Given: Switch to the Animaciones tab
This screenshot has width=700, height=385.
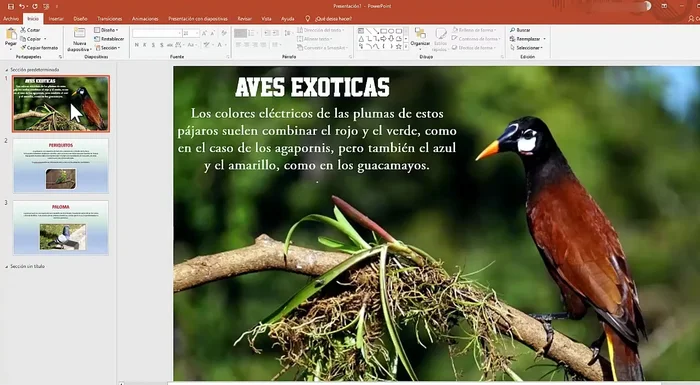Looking at the screenshot, I should (145, 19).
